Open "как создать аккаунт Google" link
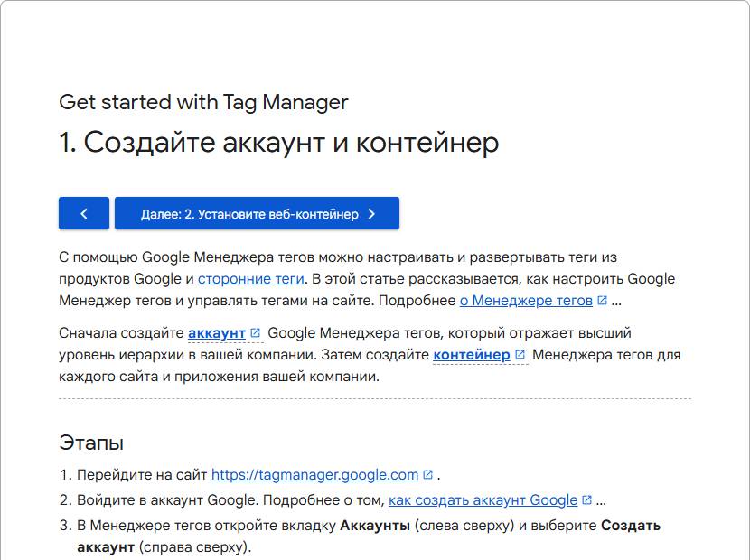Screen dimensions: 750x560 (x=483, y=500)
